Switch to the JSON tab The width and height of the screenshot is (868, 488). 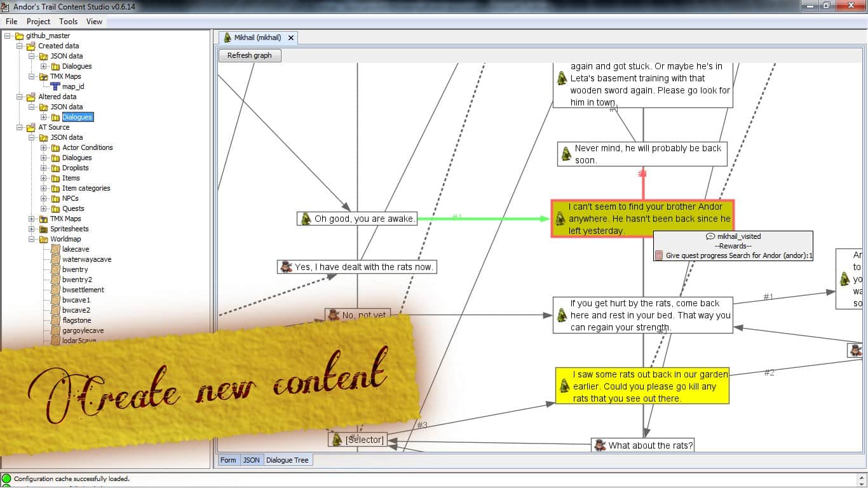pos(251,460)
